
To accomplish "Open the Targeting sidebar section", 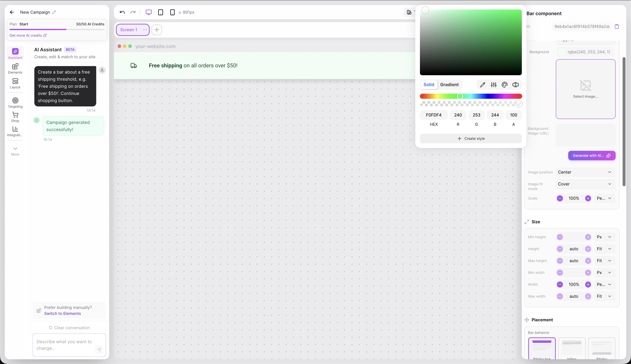I will pyautogui.click(x=15, y=102).
